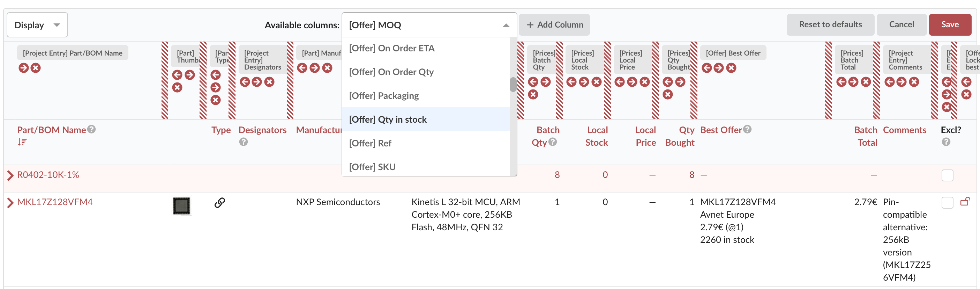Move Prices Local Price column left

point(620,81)
